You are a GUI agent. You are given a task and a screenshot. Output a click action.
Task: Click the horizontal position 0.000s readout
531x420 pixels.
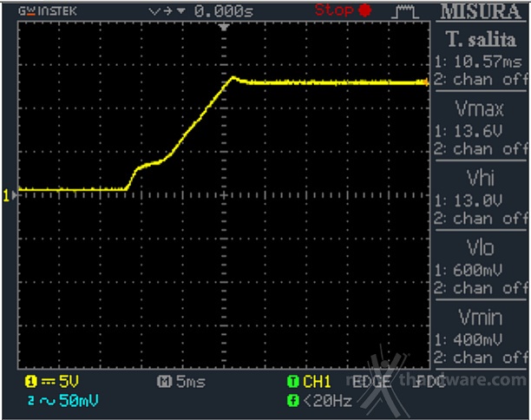224,11
